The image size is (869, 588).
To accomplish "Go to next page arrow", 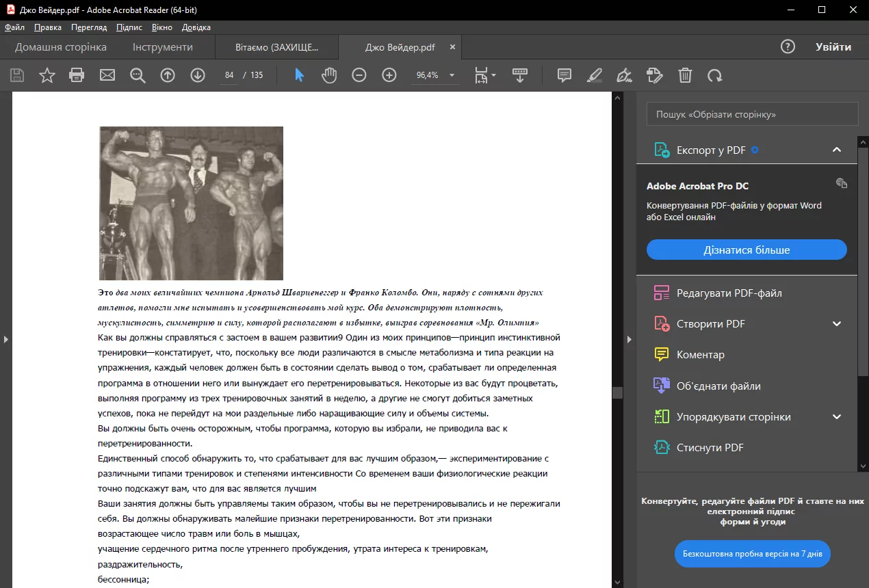I will [x=198, y=75].
